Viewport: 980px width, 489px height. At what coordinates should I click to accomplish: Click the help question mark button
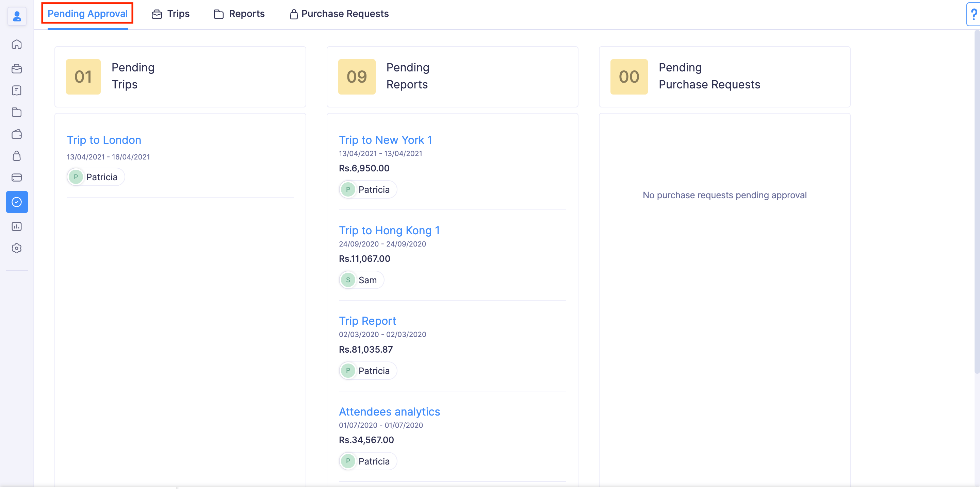[974, 14]
